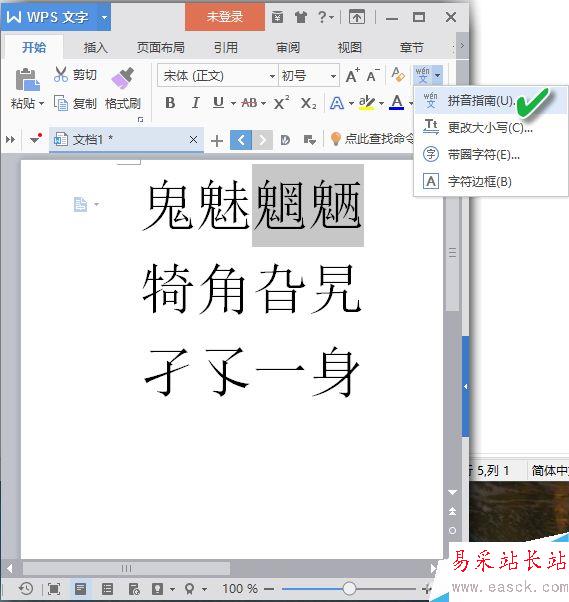Choose 拼音指南(U) from the menu
569x602 pixels.
pyautogui.click(x=490, y=101)
